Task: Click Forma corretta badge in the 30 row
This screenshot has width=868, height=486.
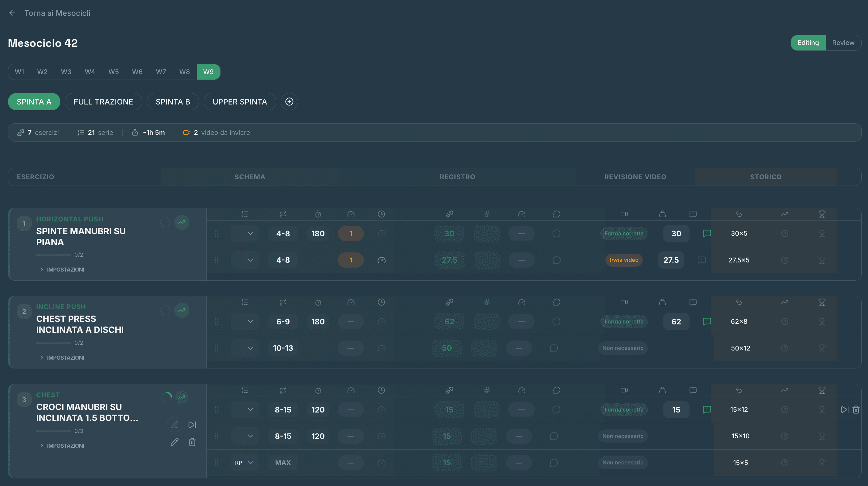Action: pos(624,233)
